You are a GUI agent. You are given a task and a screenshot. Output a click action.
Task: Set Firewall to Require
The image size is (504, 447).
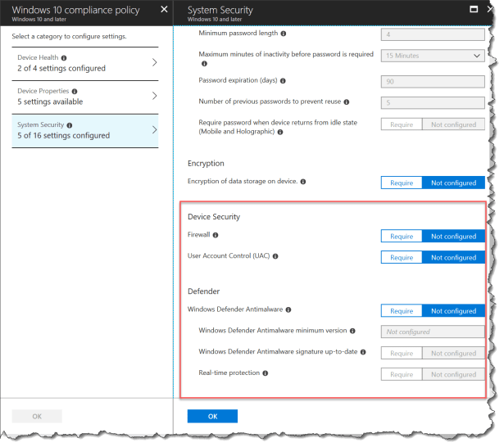click(402, 237)
